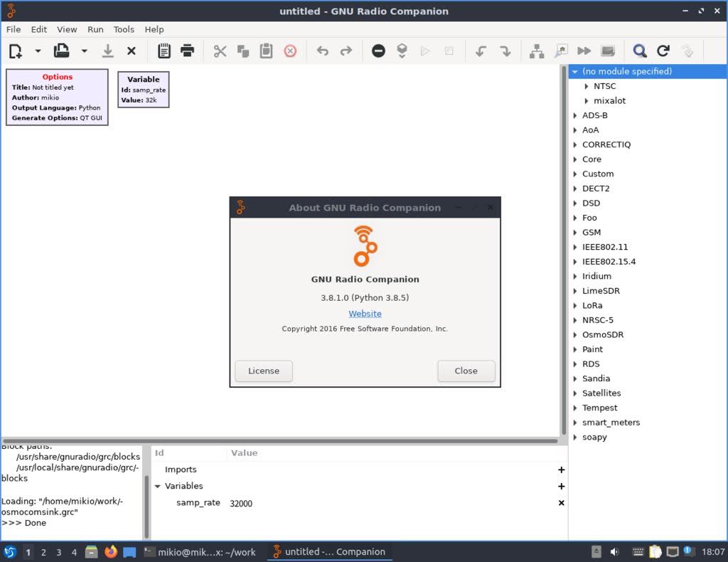View the GNU Radio license
Viewport: 728px width, 562px height.
263,371
